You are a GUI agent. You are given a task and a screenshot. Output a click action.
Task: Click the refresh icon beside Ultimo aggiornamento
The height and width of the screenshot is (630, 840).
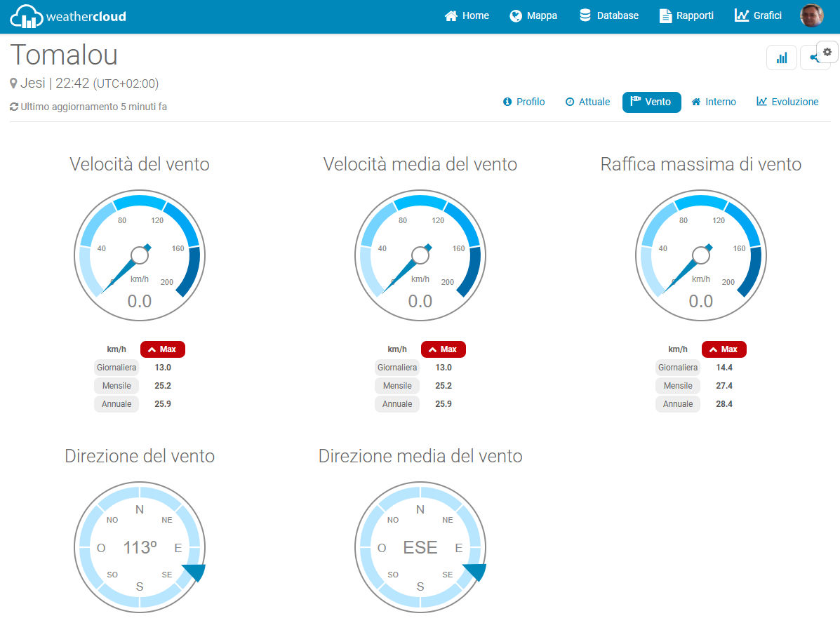(x=14, y=107)
